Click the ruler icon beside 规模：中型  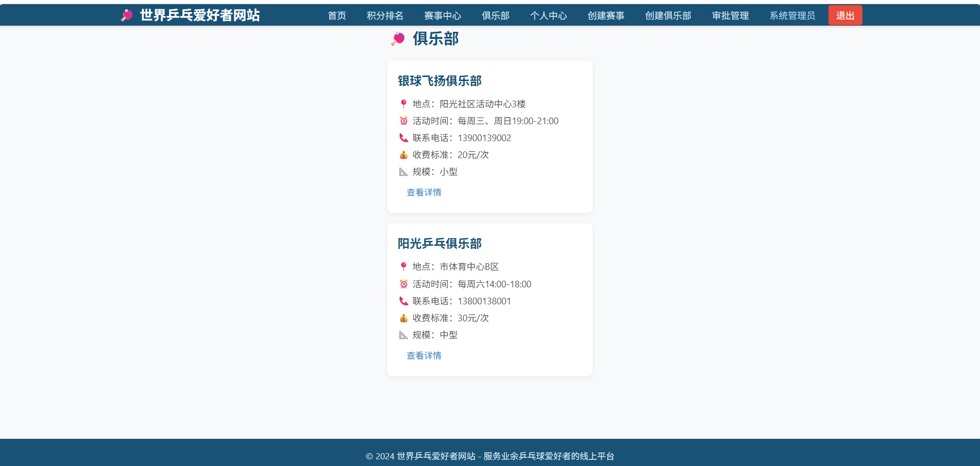click(404, 335)
